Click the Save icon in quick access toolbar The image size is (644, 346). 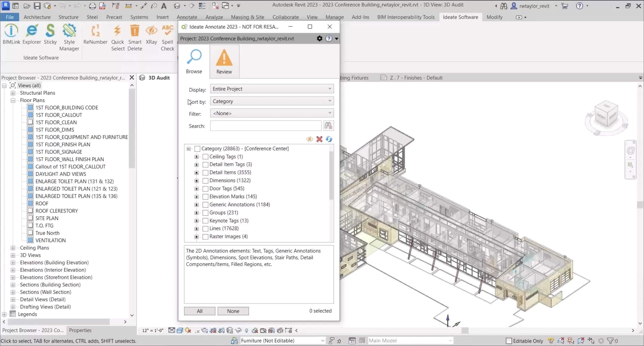coord(37,6)
